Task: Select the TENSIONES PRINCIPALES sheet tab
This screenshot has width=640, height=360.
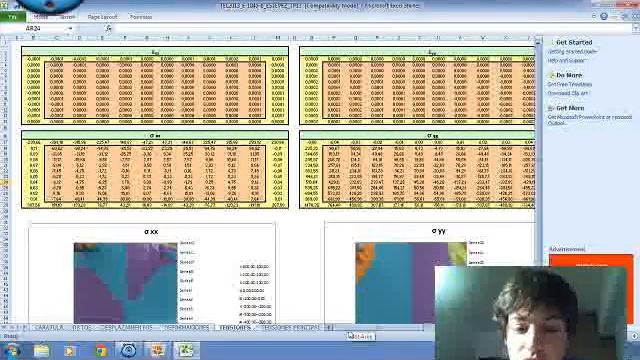Action: click(291, 327)
